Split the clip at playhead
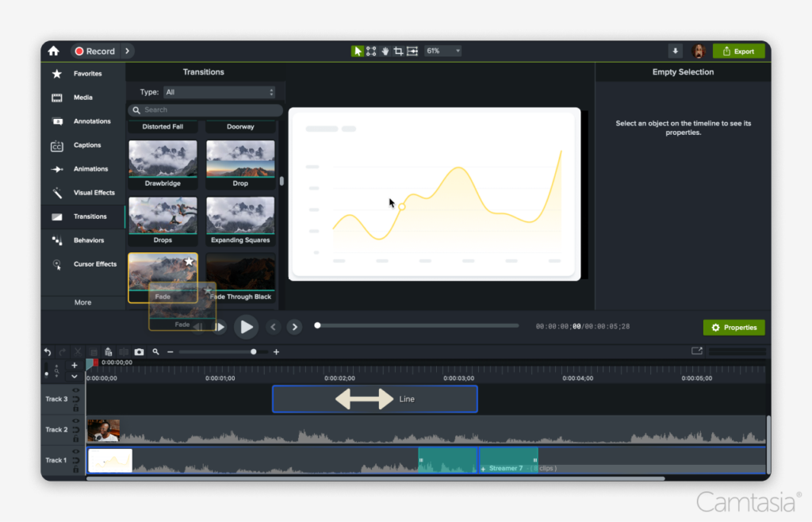 pos(124,351)
